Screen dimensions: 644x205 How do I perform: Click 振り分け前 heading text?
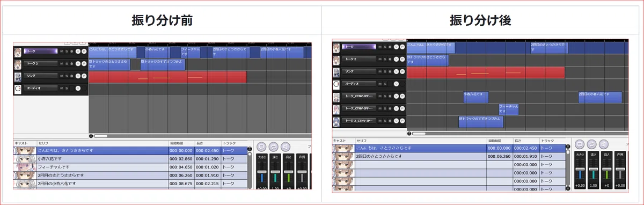click(162, 20)
